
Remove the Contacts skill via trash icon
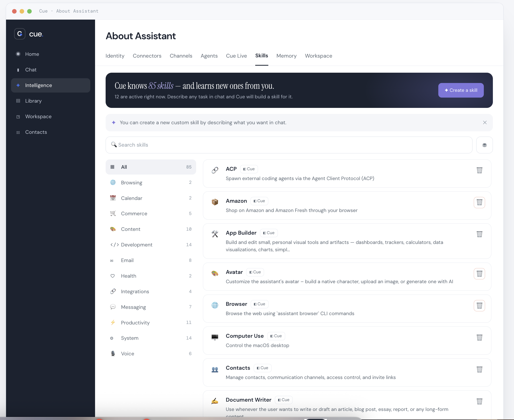[x=479, y=369]
